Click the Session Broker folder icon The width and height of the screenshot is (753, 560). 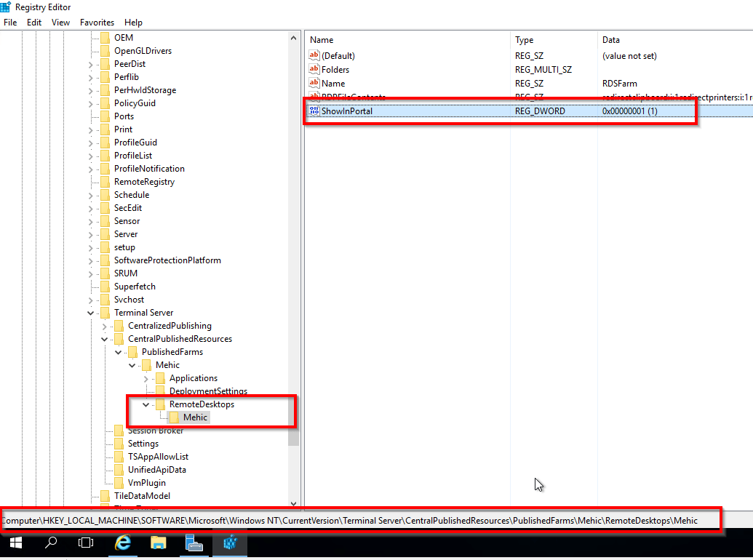119,431
